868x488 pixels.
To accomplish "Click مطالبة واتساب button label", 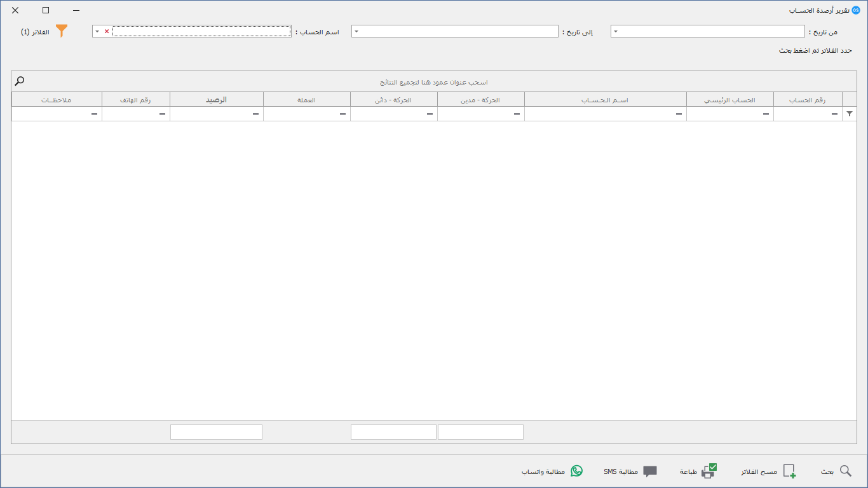I will coord(543,472).
